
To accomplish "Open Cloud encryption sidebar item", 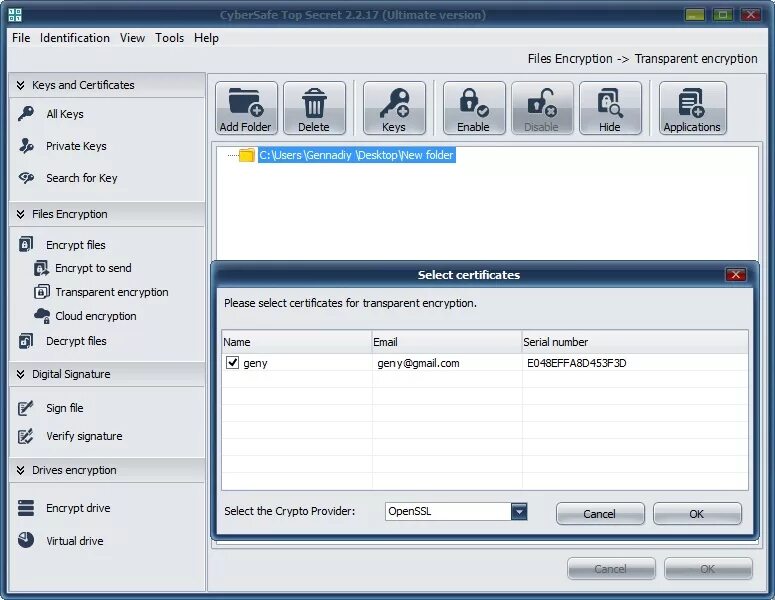I will point(96,316).
